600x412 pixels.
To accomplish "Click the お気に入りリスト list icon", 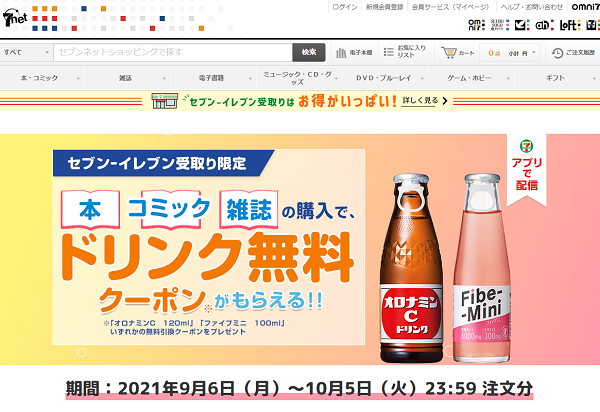I will click(x=388, y=52).
